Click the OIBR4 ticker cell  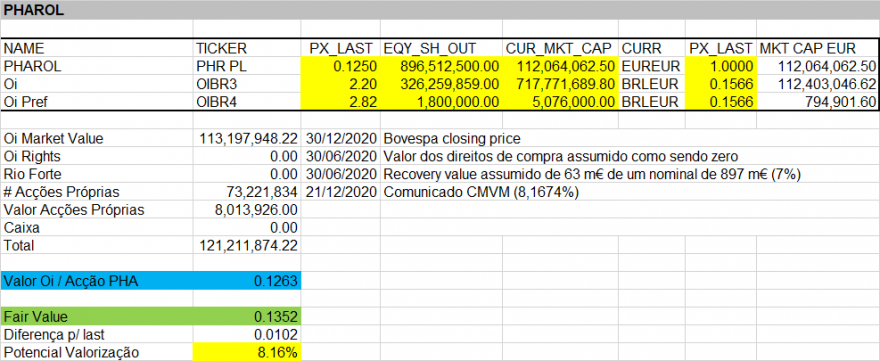247,102
